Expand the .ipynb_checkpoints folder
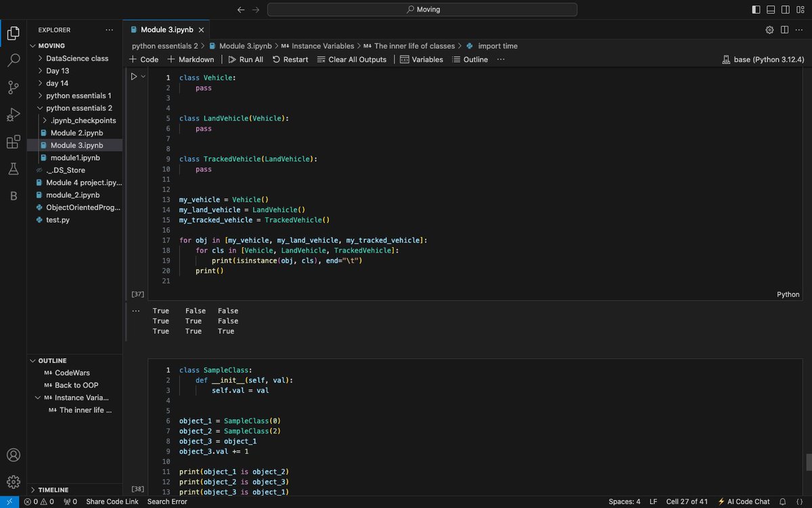The image size is (812, 508). coord(74,121)
